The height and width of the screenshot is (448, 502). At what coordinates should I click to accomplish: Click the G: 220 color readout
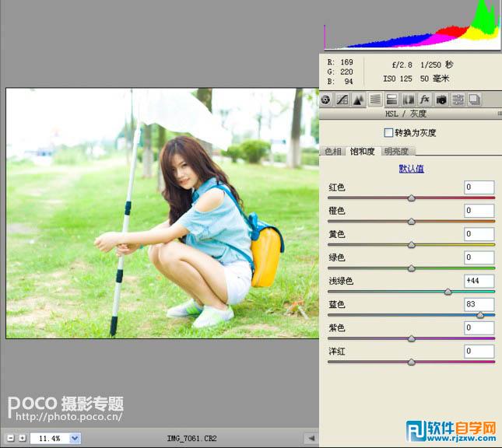[340, 72]
